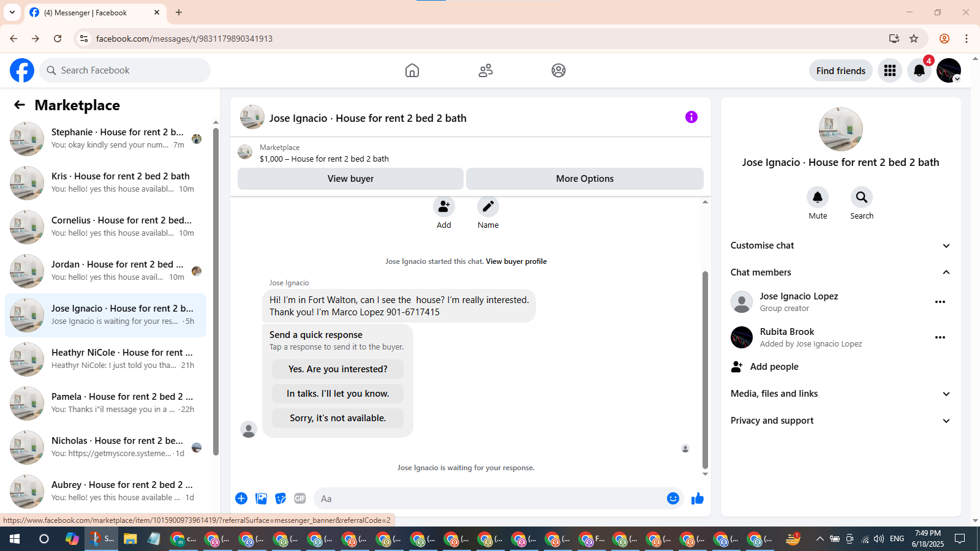This screenshot has width=980, height=551.
Task: Open the notifications bell with badge
Action: coord(919,70)
